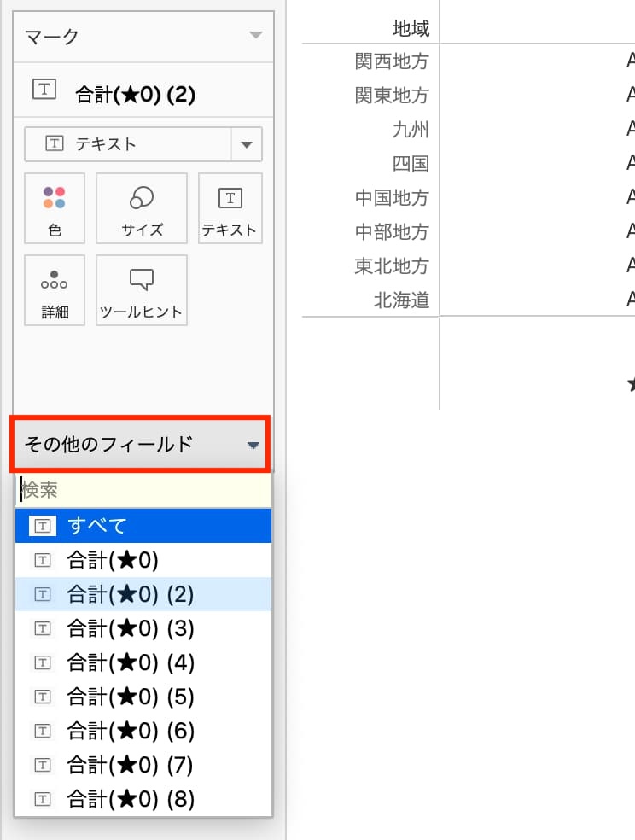
Task: Click the 検索 search field
Action: [143, 490]
